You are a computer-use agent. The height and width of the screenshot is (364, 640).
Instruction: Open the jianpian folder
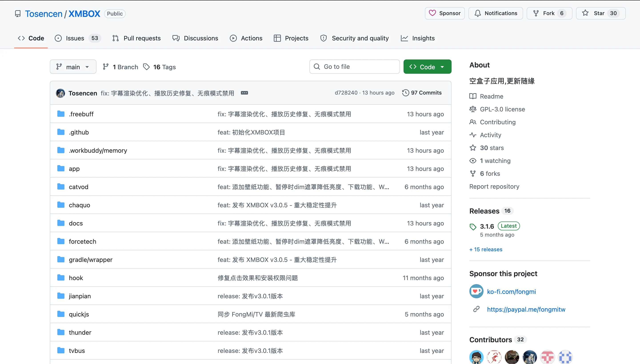(x=80, y=296)
